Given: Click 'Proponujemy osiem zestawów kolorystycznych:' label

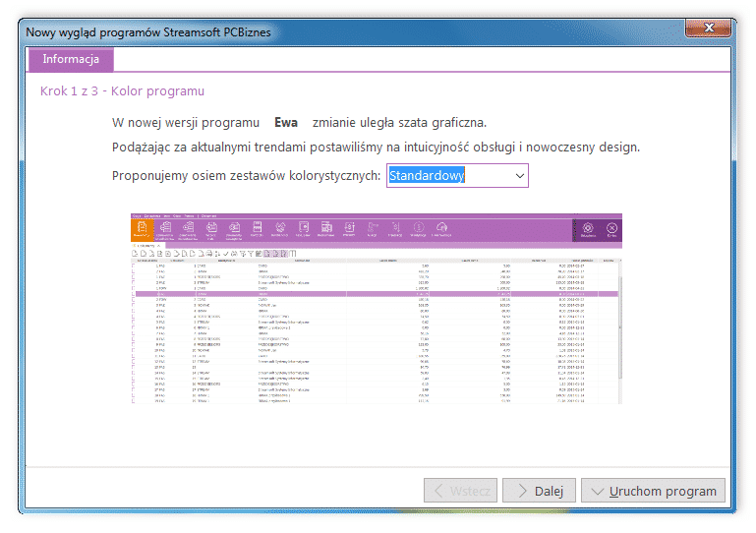Looking at the screenshot, I should [247, 176].
